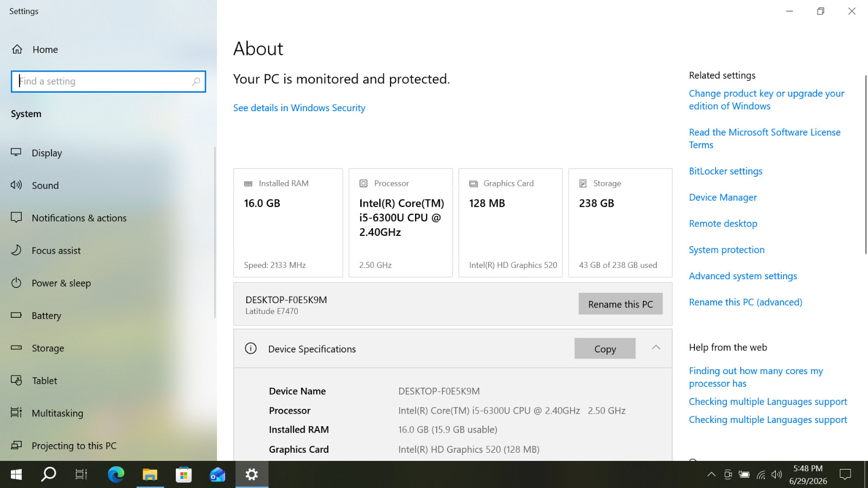Click the Graphics Card icon on card
This screenshot has height=488, width=868.
(x=474, y=184)
